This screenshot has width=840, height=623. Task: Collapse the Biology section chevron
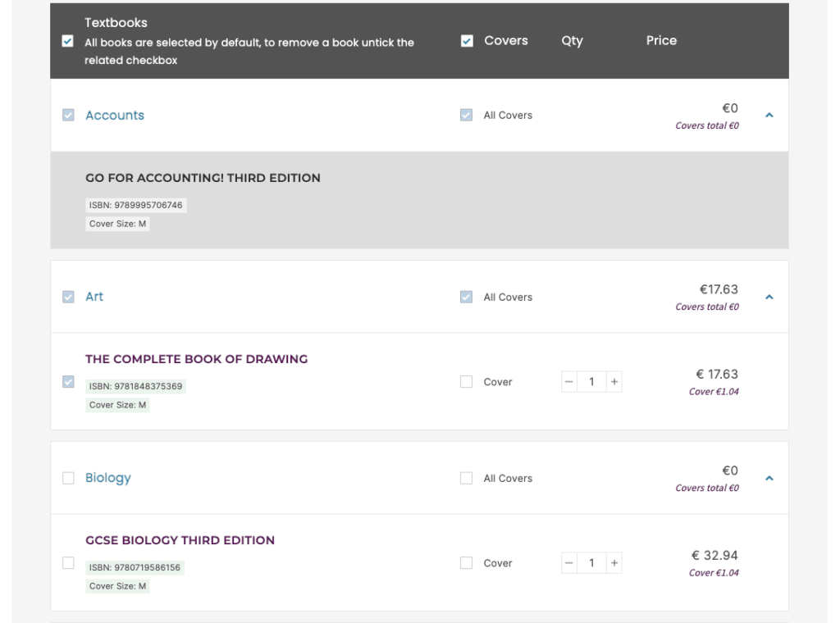769,478
